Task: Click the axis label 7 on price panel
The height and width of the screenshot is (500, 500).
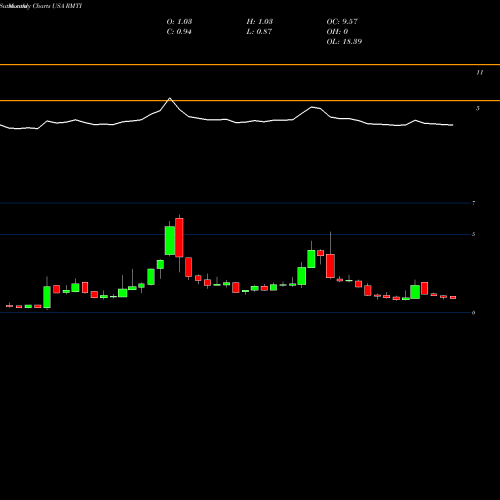Action: click(x=474, y=203)
